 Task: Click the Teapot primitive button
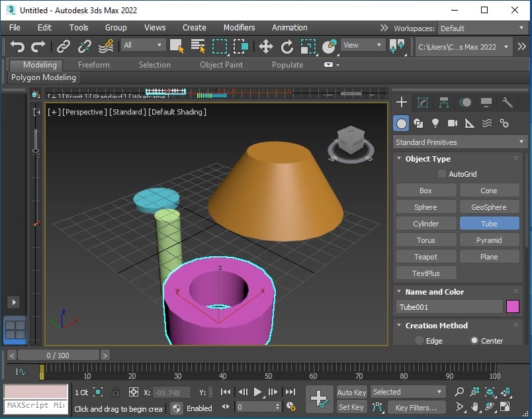tap(426, 257)
